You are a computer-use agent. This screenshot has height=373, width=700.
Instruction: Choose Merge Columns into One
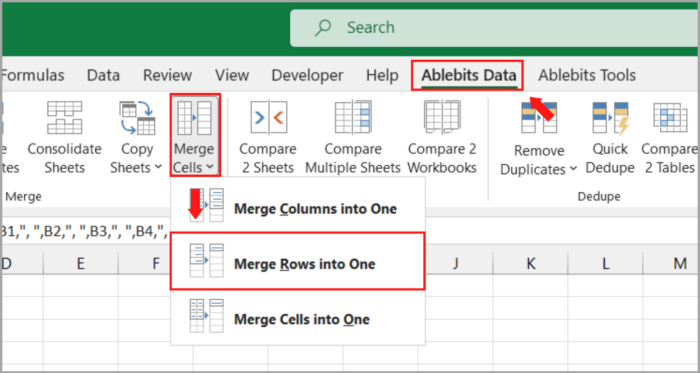pyautogui.click(x=298, y=206)
